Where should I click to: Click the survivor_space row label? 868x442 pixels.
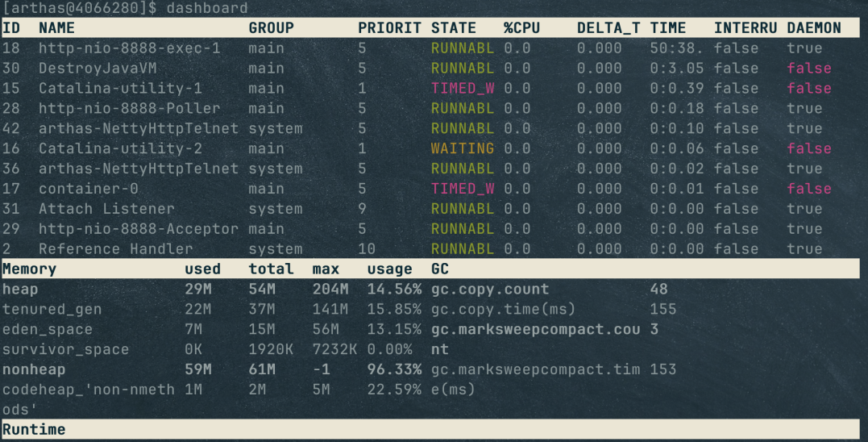click(66, 349)
